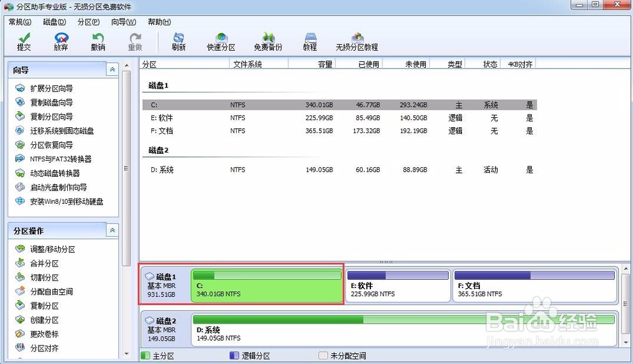Open the 动态磁盘转换器
This screenshot has width=633, height=364.
[47, 173]
